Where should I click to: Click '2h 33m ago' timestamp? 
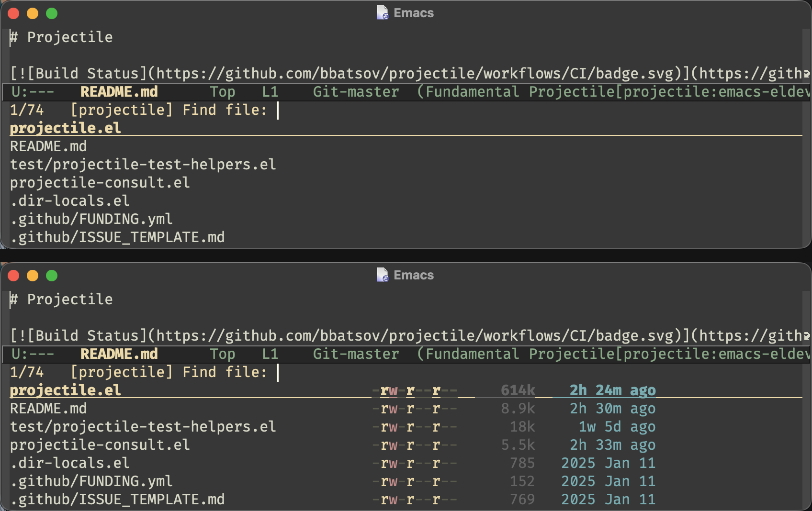612,444
